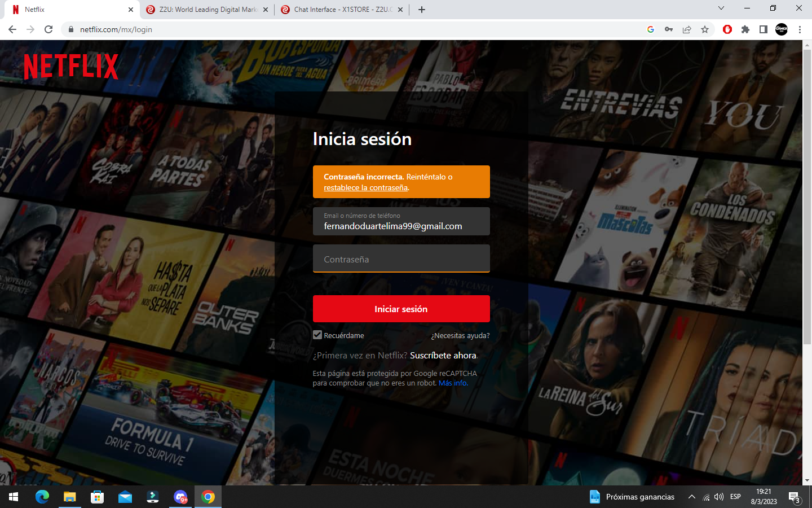812x508 pixels.
Task: Click the lock site info icon
Action: 70,29
